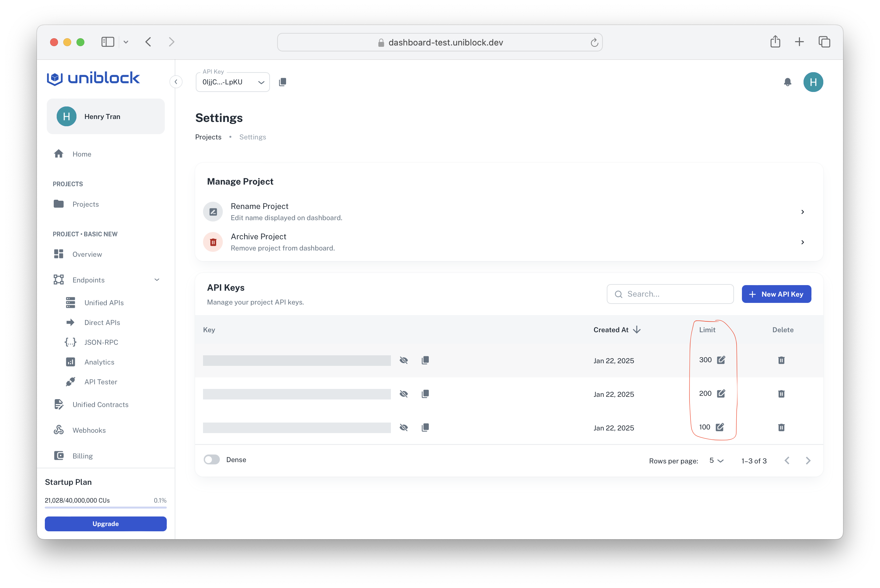Open the API Key selector dropdown

(x=232, y=82)
